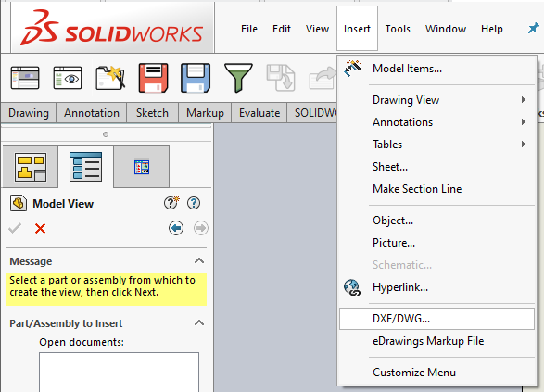Open Customize Menu entry
This screenshot has height=392, width=544.
[436, 373]
